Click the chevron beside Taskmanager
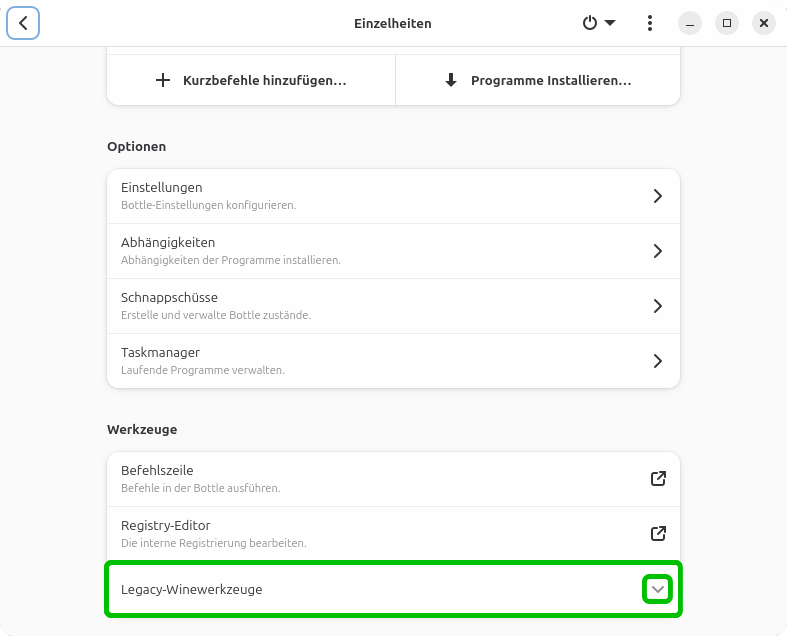Viewport: 787px width, 636px height. tap(658, 361)
